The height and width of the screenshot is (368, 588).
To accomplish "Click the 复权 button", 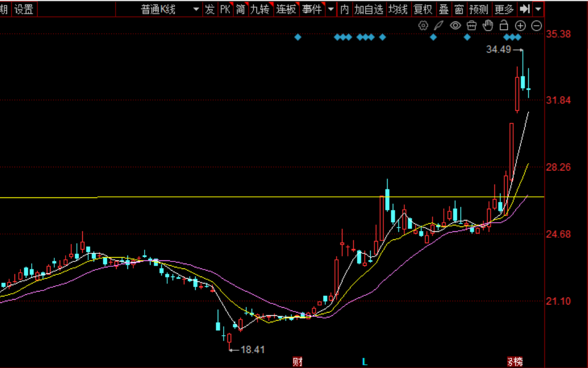I will (422, 9).
